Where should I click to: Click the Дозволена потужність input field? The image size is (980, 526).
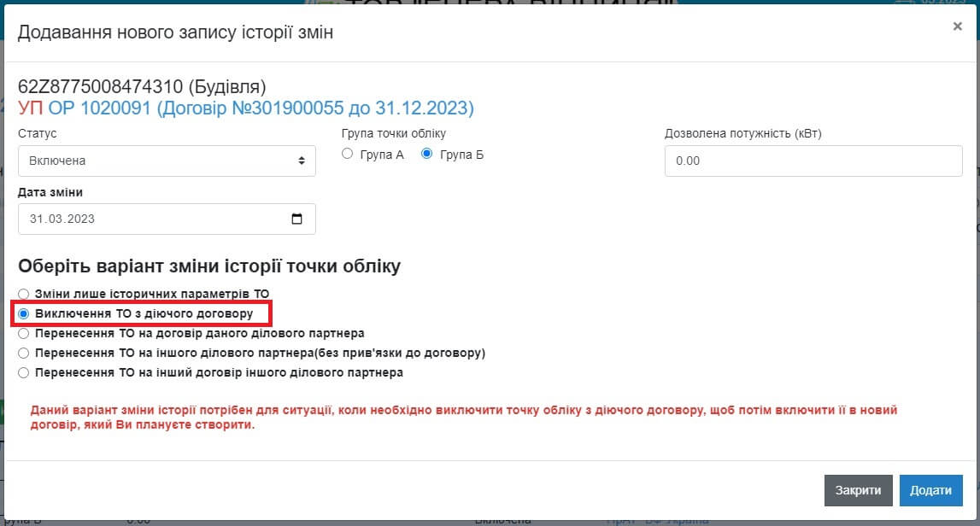pos(813,161)
